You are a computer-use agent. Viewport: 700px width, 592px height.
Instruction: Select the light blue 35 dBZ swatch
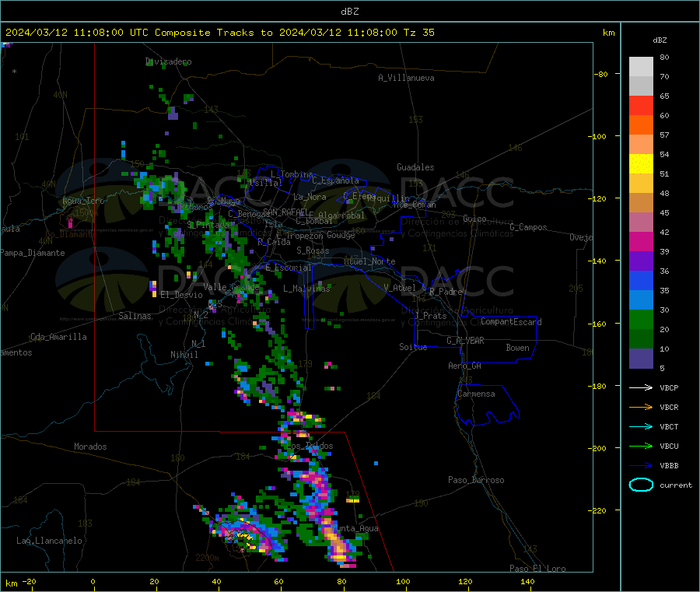point(641,300)
